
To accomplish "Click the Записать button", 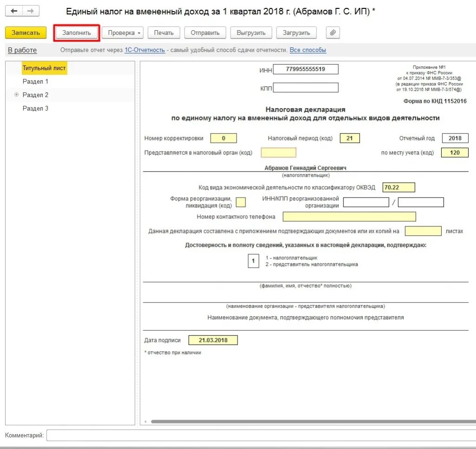I will [26, 33].
